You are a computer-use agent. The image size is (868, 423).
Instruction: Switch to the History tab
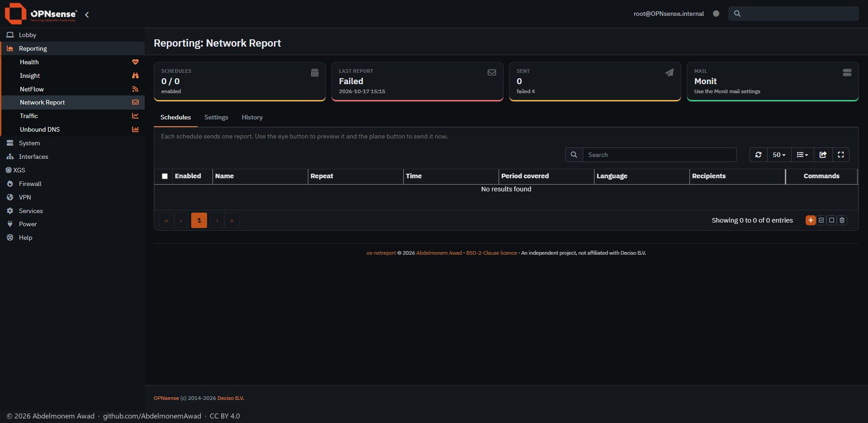point(252,118)
